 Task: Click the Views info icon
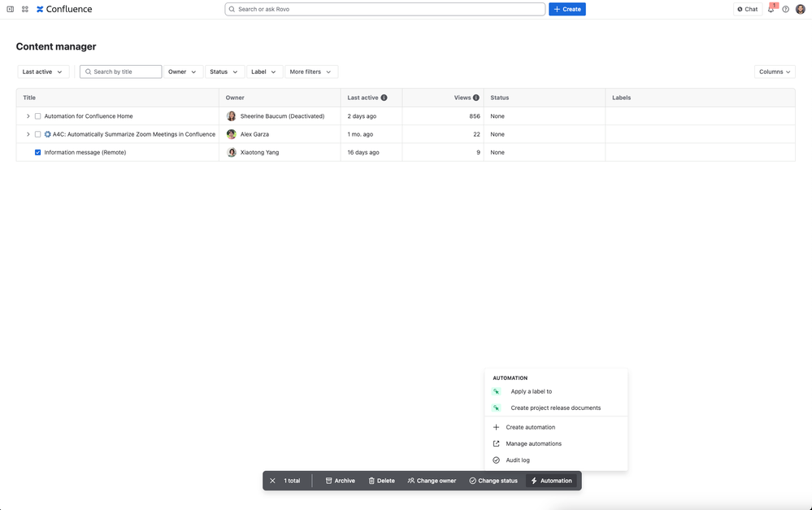pyautogui.click(x=476, y=98)
